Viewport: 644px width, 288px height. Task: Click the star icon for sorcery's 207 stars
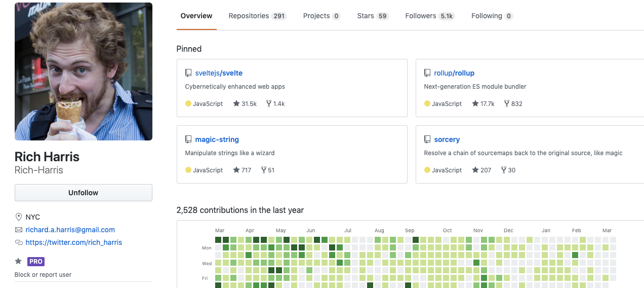[x=475, y=170]
